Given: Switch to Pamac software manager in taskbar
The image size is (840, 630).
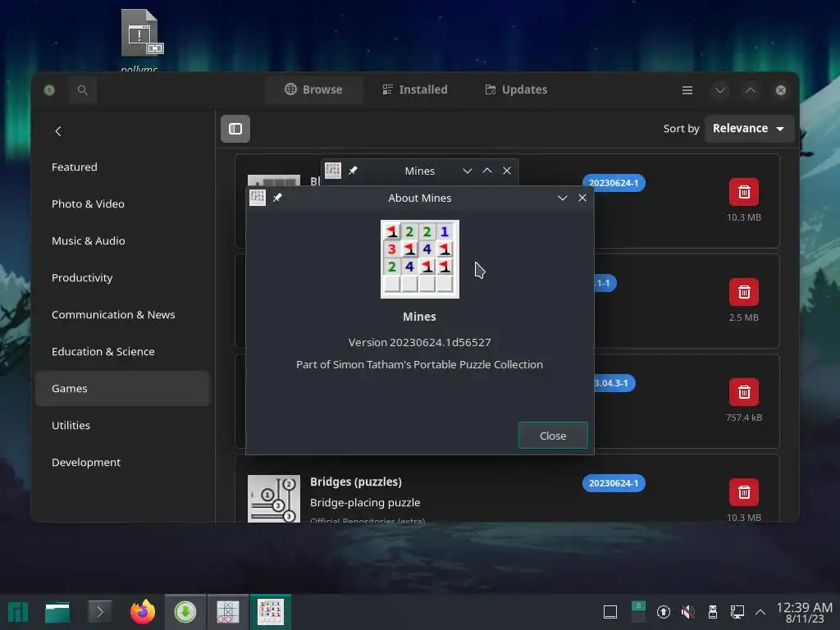Looking at the screenshot, I should tap(185, 612).
